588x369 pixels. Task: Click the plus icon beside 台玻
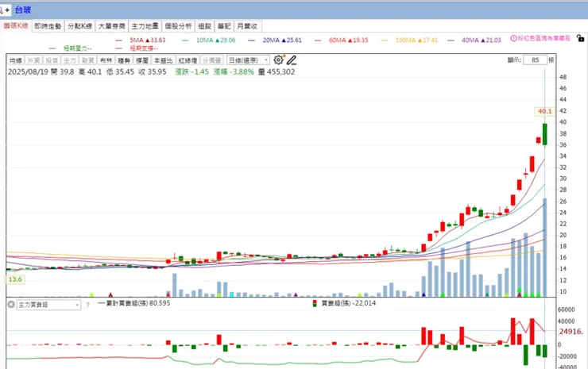pyautogui.click(x=7, y=10)
